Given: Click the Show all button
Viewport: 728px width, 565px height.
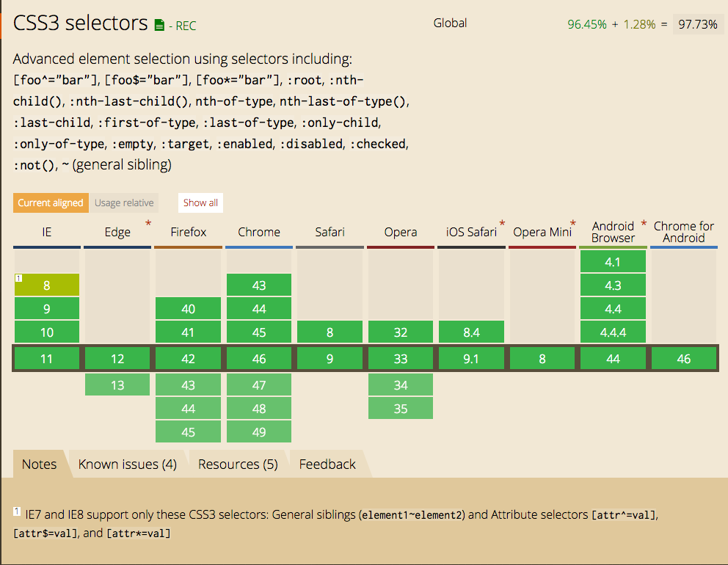Looking at the screenshot, I should (x=200, y=203).
